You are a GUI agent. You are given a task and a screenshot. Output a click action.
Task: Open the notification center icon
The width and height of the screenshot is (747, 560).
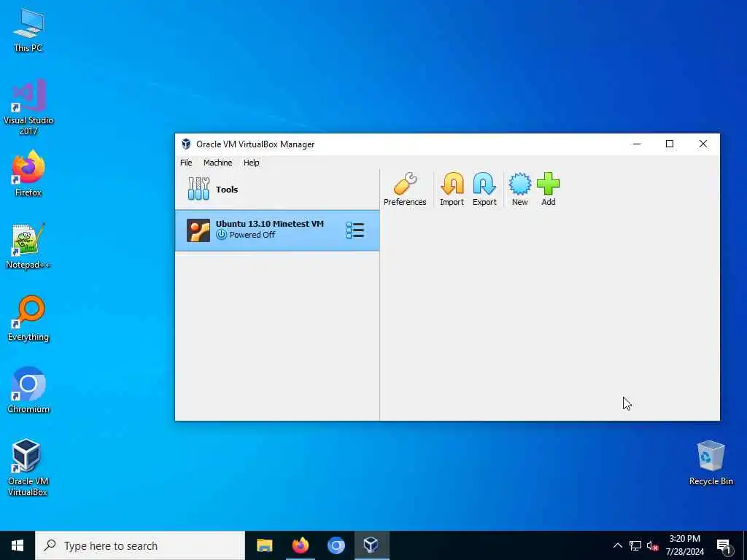tap(724, 545)
